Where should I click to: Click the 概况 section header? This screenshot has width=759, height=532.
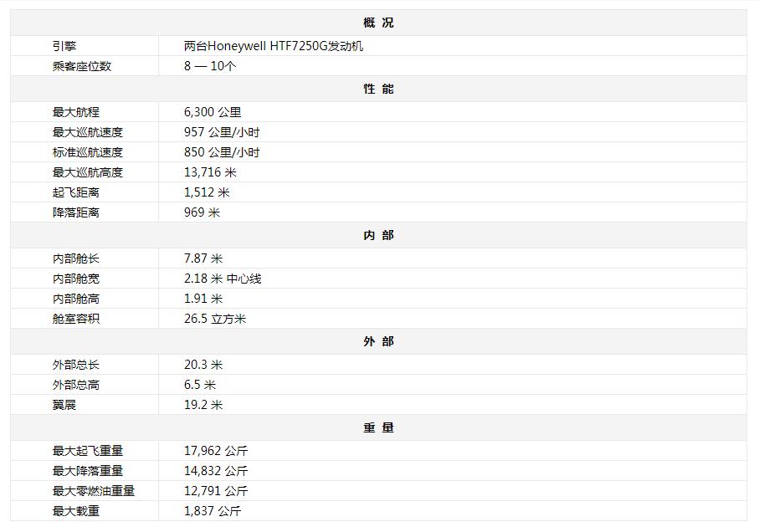coord(378,23)
